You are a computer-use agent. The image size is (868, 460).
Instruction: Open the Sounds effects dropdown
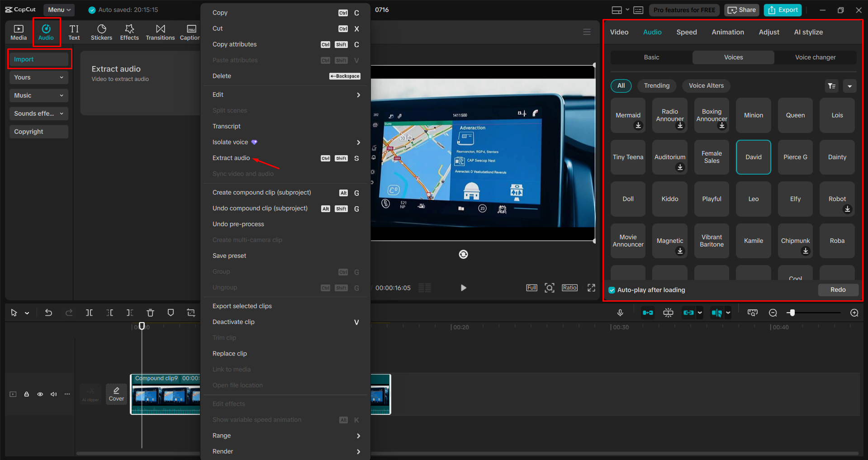tap(38, 113)
